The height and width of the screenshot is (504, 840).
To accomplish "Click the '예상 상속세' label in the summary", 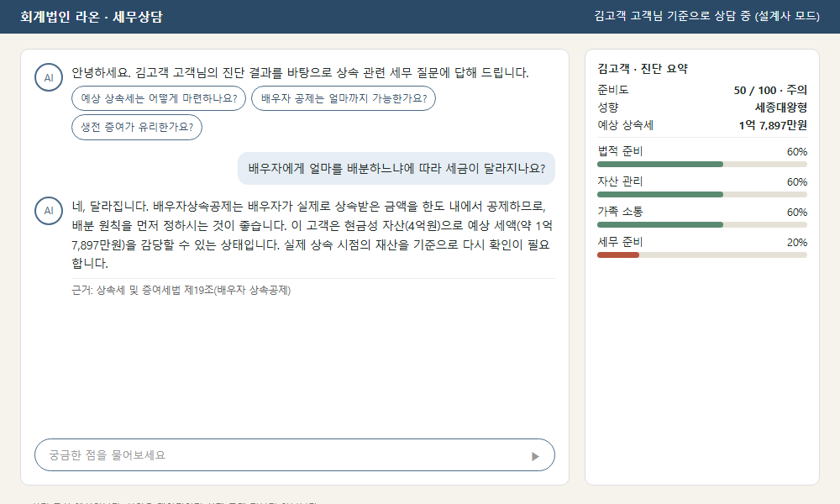I will (625, 125).
